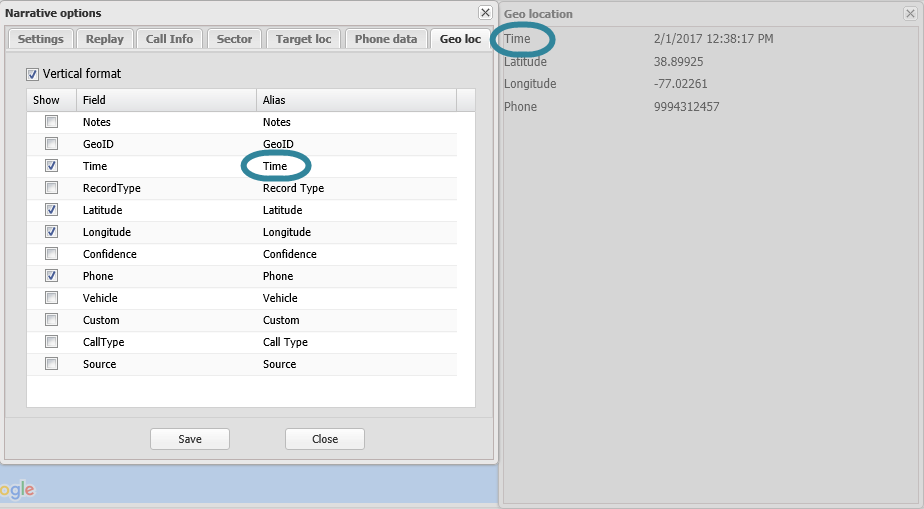The image size is (924, 509).
Task: Open the Target loc tab
Action: [x=304, y=39]
